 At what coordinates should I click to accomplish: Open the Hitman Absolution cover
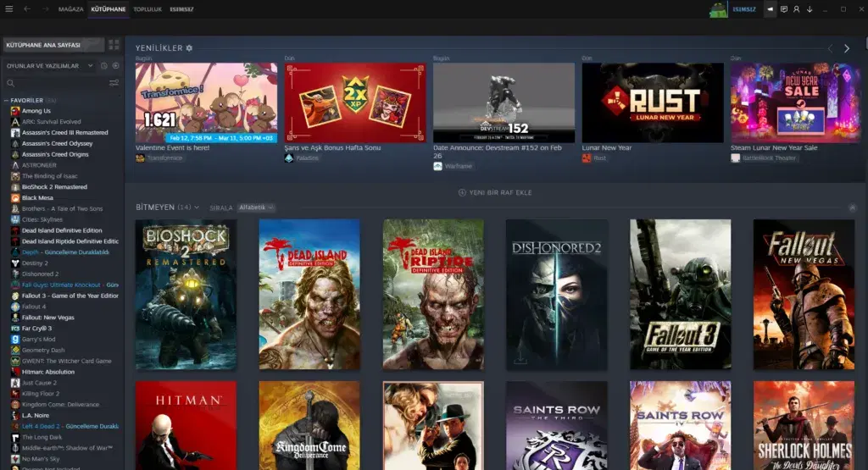pos(186,425)
